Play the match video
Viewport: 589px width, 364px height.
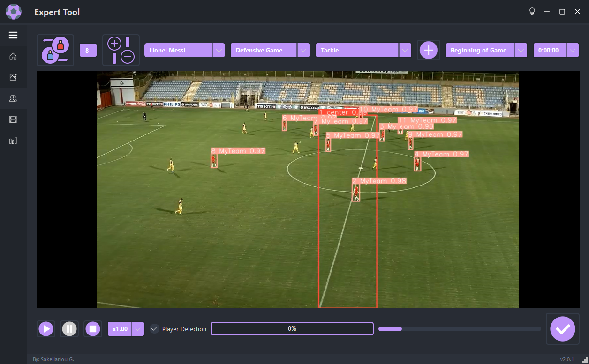[45, 329]
